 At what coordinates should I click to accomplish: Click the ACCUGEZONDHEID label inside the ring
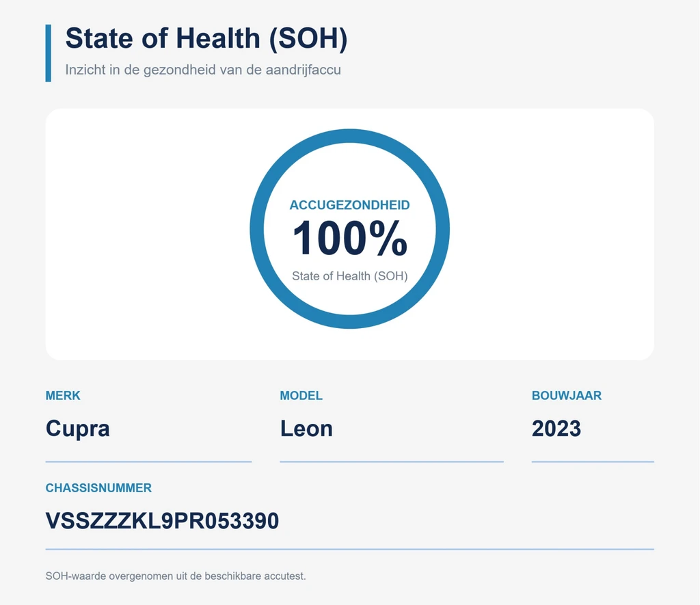click(x=349, y=205)
